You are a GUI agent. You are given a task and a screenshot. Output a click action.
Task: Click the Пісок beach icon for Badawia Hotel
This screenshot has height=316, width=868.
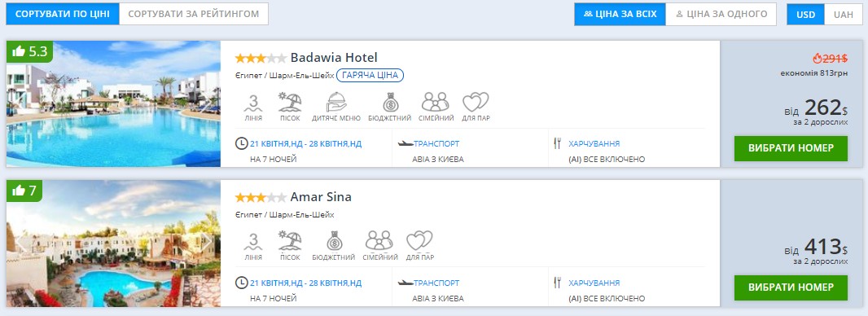coord(290,107)
